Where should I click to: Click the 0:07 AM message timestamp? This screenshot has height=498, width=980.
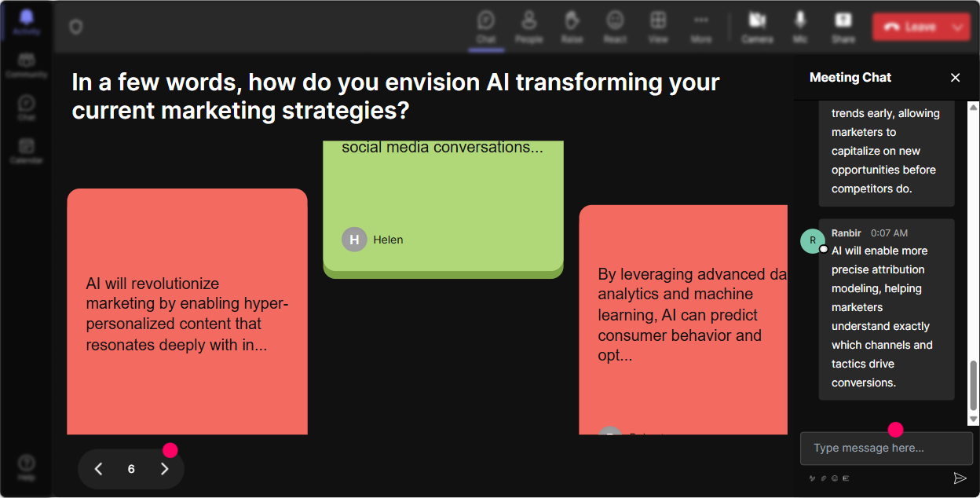(889, 233)
